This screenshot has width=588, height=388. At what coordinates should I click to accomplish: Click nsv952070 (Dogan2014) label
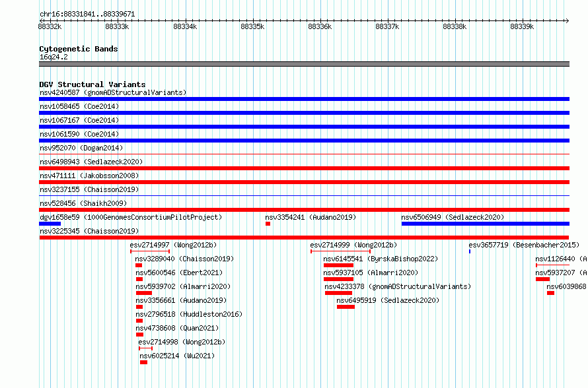pyautogui.click(x=81, y=148)
